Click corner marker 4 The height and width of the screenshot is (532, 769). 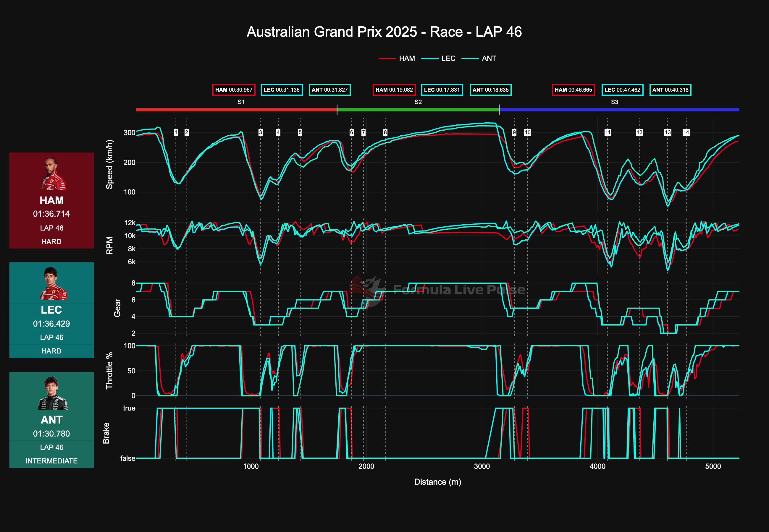click(x=278, y=132)
